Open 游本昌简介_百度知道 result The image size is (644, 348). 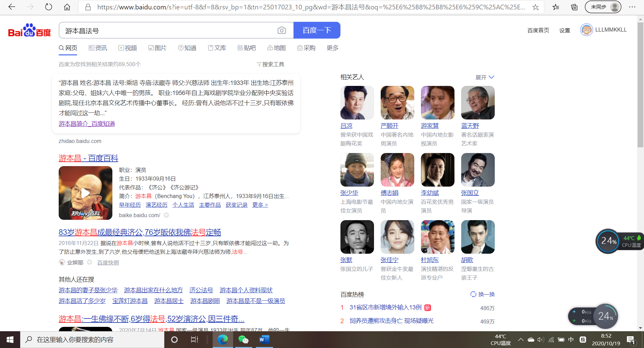click(87, 123)
